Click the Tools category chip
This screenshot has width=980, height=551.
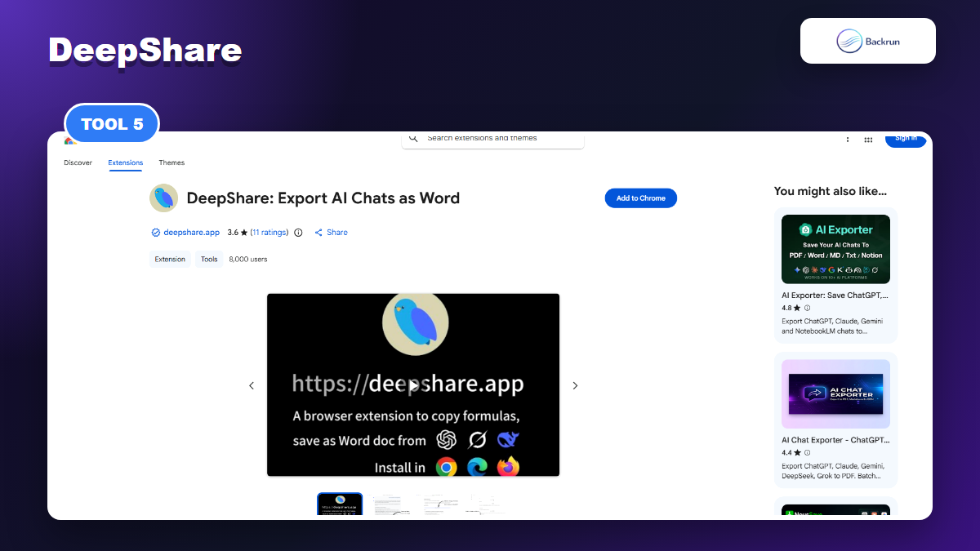(x=209, y=259)
